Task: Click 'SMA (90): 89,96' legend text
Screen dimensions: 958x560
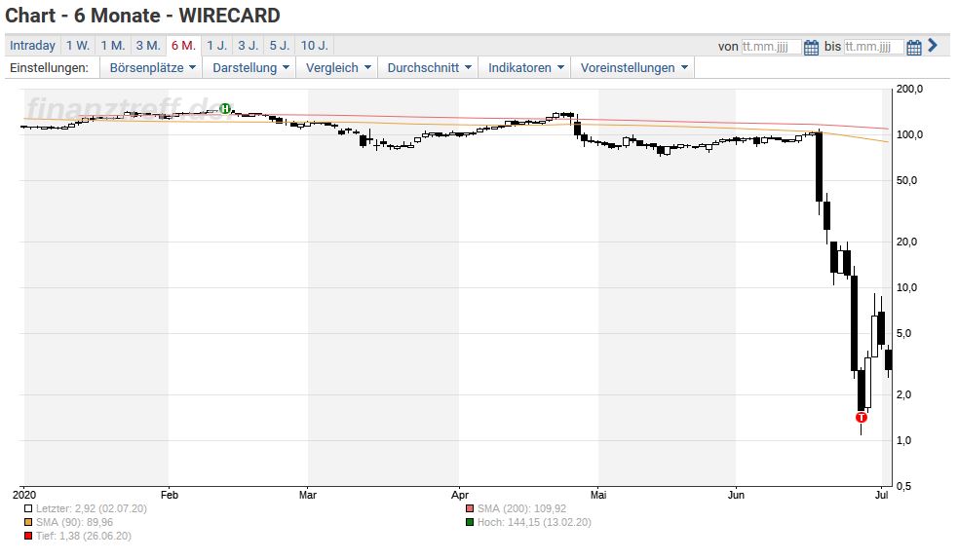Action: [74, 522]
